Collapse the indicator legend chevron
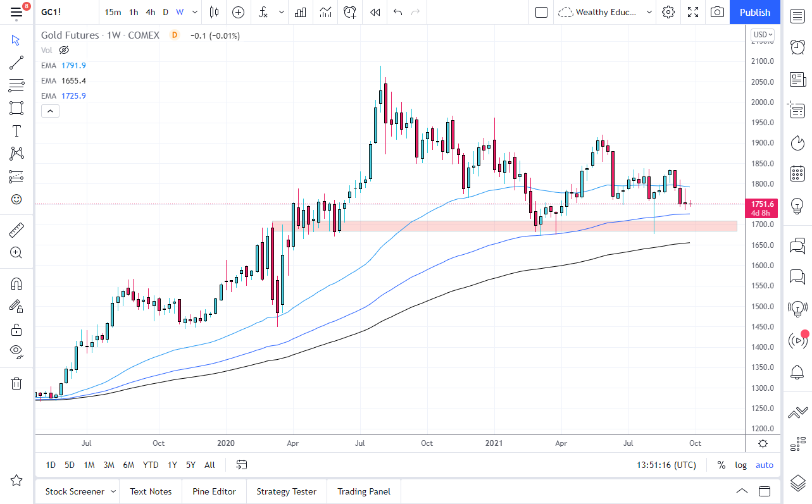Screen dimensions: 812x504 tap(50, 111)
